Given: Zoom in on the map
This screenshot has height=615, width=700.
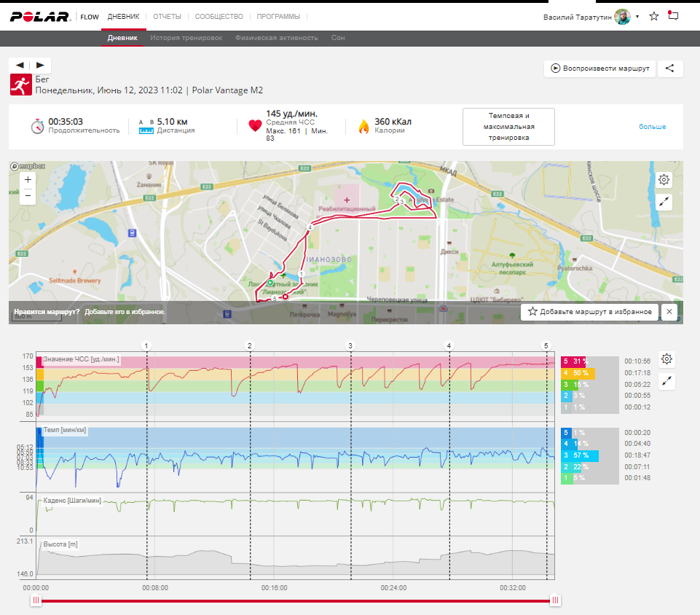Looking at the screenshot, I should coord(28,179).
